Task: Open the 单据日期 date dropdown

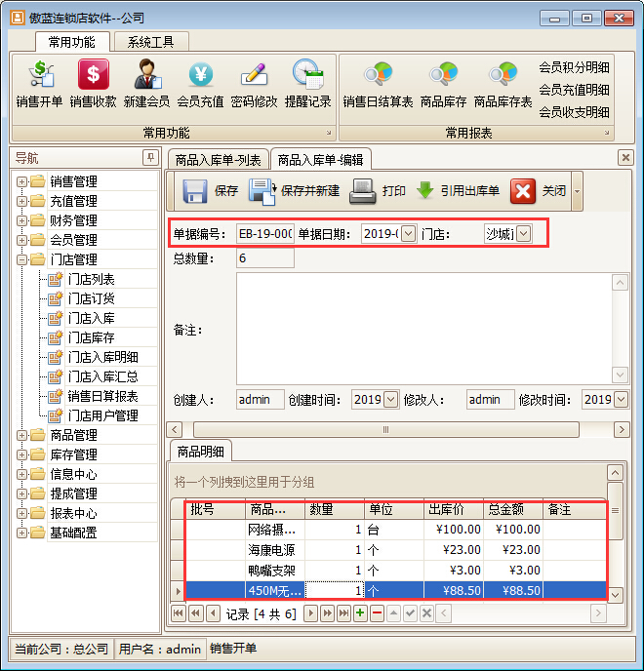Action: tap(408, 234)
